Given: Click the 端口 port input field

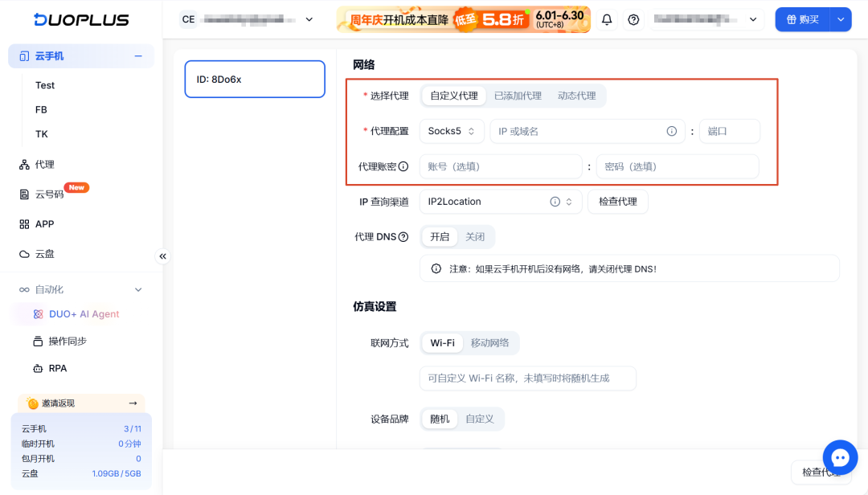Looking at the screenshot, I should [x=730, y=131].
